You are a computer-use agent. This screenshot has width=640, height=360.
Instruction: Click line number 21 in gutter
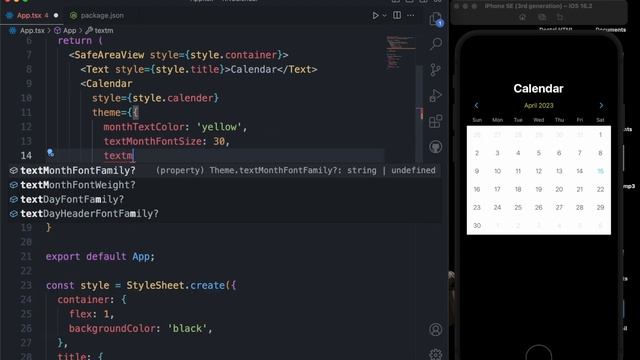click(x=26, y=256)
